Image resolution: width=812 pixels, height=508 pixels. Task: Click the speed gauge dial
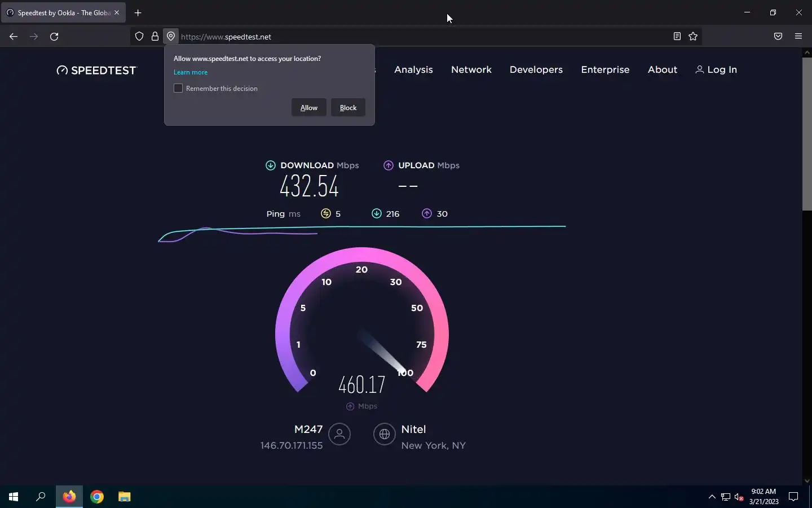[x=362, y=320]
